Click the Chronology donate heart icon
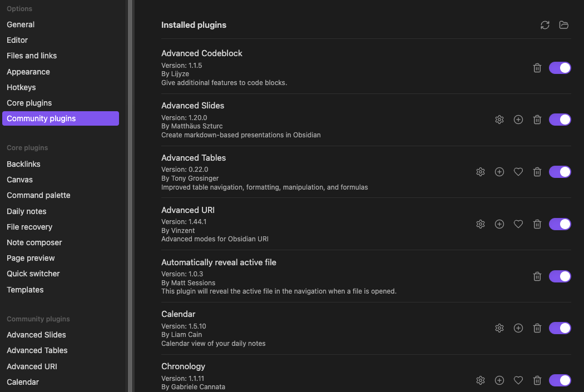Screen dimensions: 584x392 [x=518, y=380]
